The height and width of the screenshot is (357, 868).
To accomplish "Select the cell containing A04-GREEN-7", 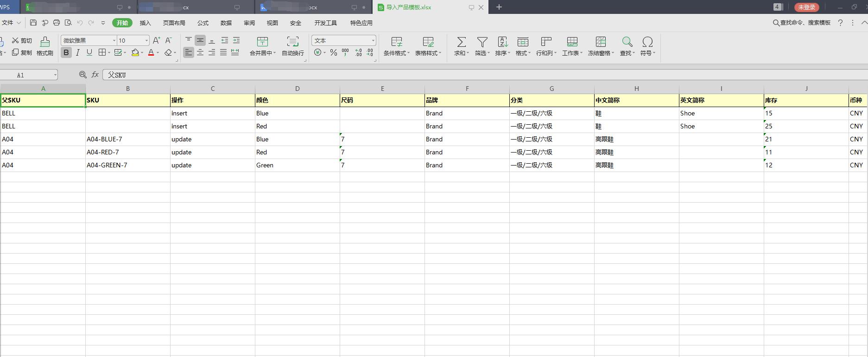I will (x=127, y=165).
